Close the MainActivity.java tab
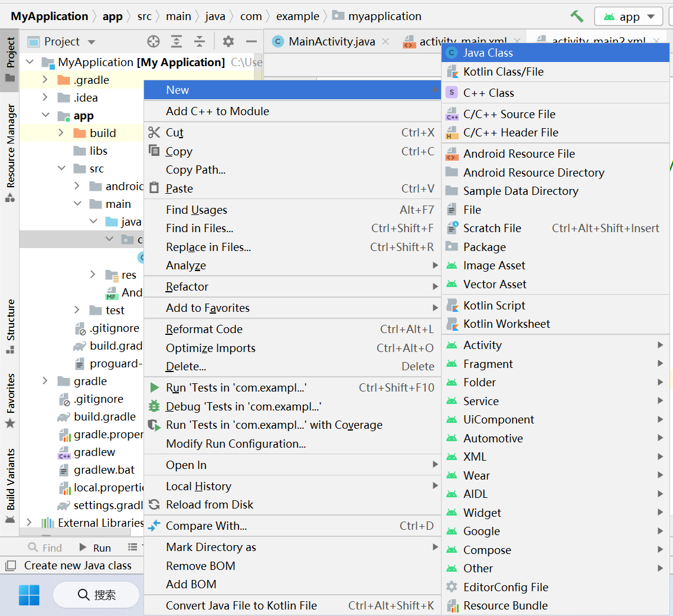This screenshot has height=616, width=673. [385, 41]
